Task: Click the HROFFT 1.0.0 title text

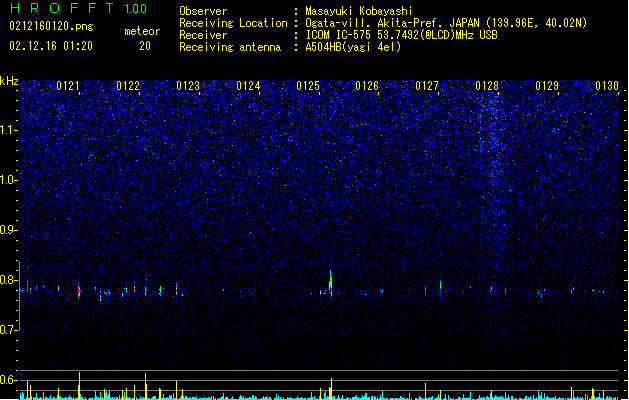Action: point(78,8)
